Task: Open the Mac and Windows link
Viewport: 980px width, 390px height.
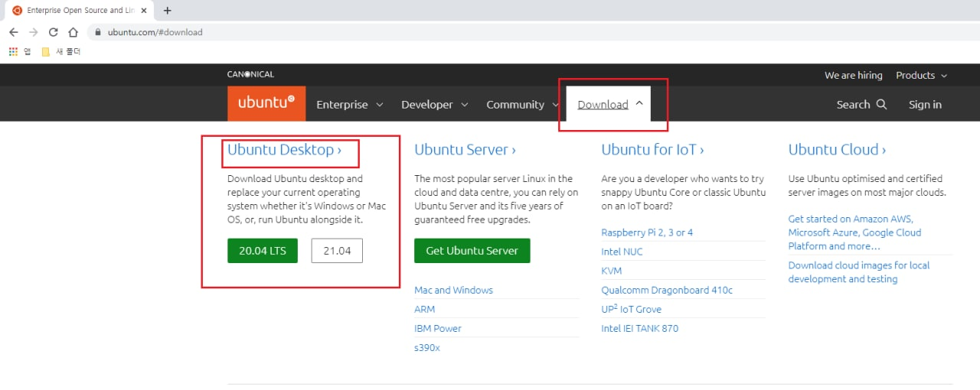Action: coord(453,290)
